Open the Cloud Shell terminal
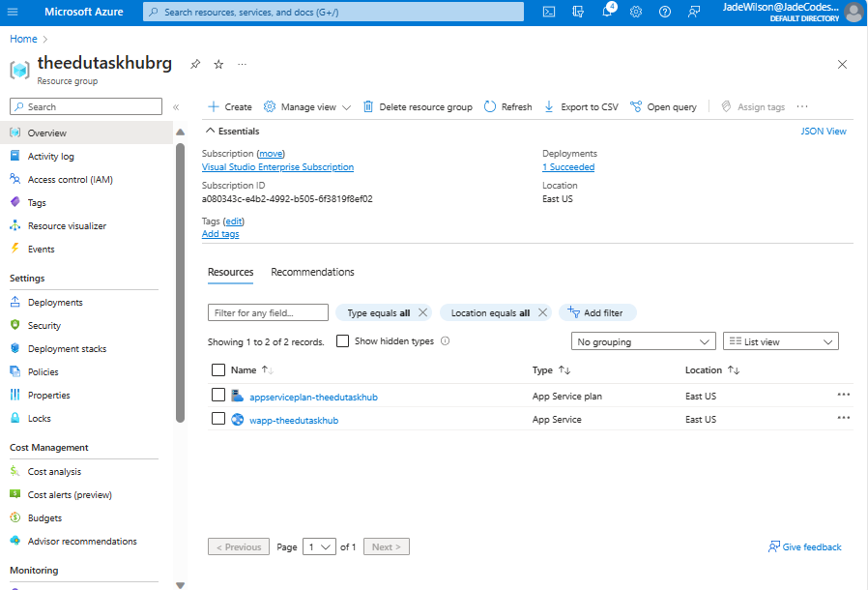This screenshot has height=590, width=868. click(x=549, y=12)
